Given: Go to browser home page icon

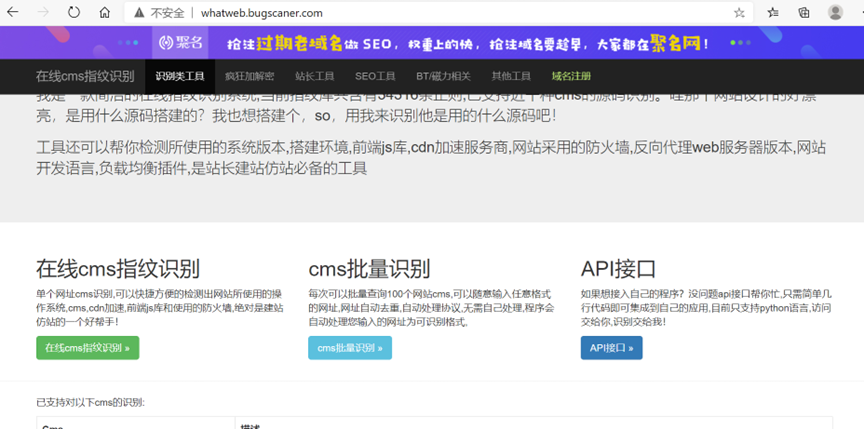Looking at the screenshot, I should (105, 13).
